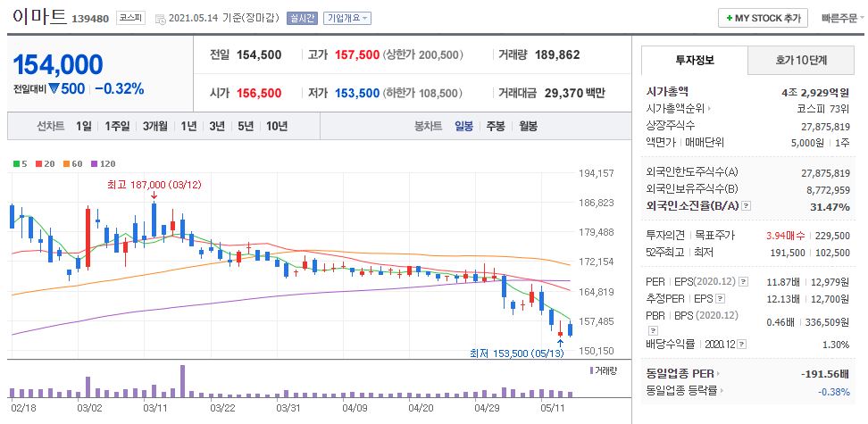Open the 동일업종 PER link
The height and width of the screenshot is (424, 868).
pyautogui.click(x=683, y=374)
